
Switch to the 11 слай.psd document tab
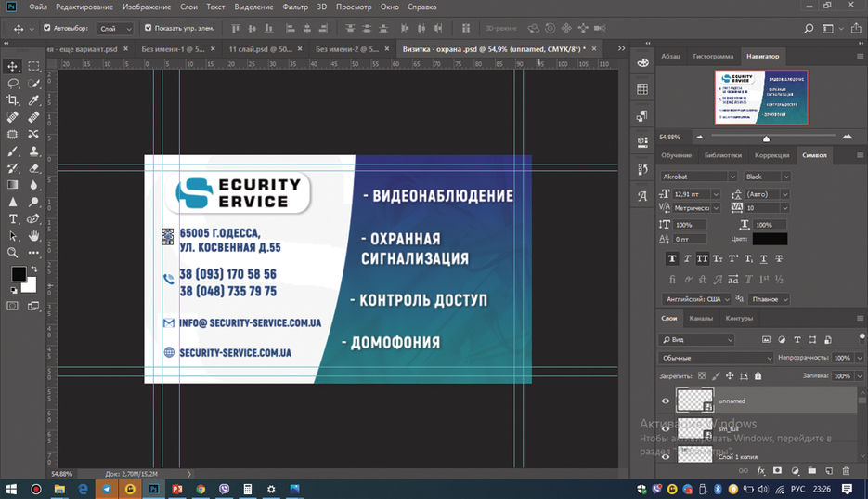coord(261,49)
